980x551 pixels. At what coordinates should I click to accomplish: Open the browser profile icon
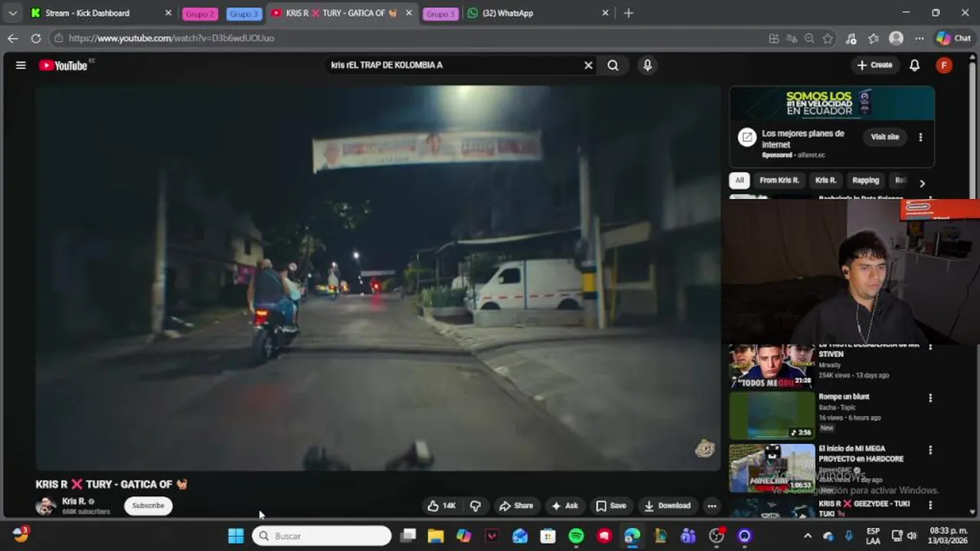click(896, 38)
